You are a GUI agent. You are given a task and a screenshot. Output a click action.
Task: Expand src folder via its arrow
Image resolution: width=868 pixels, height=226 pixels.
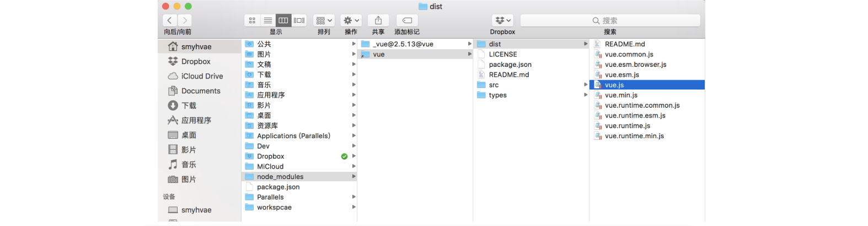point(586,85)
